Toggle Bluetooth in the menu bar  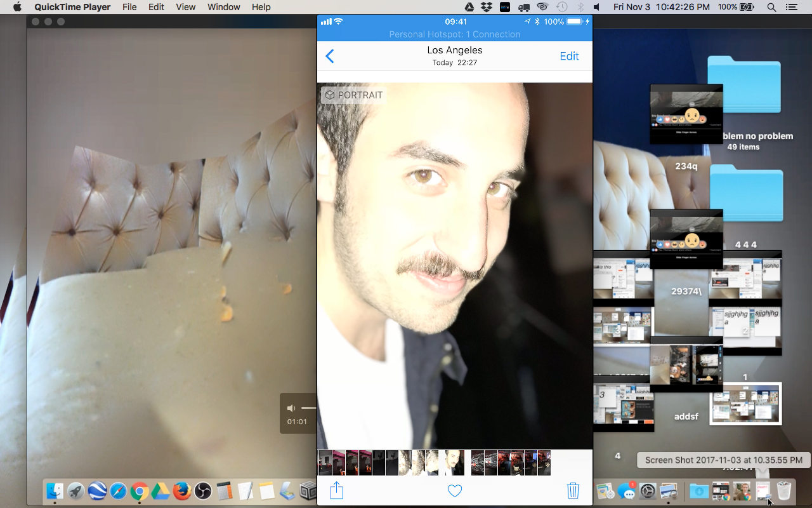[x=579, y=7]
